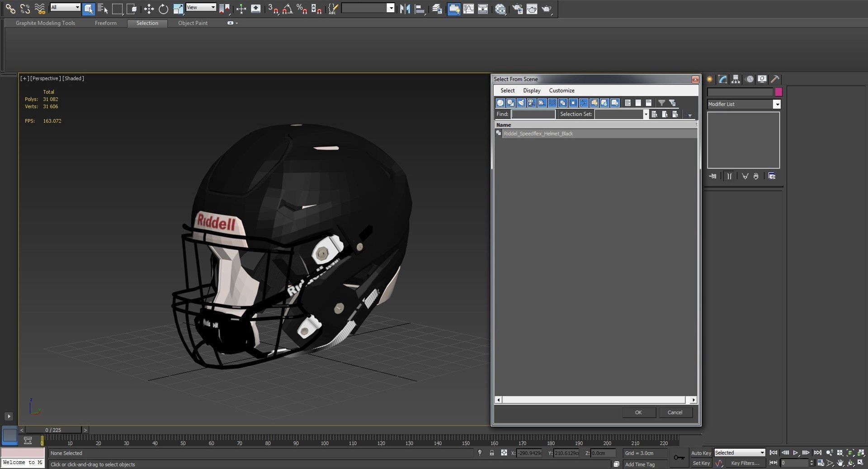Screen dimensions: 868x469
Task: Switch to Graphite Modeling Tools tab
Action: tap(45, 23)
